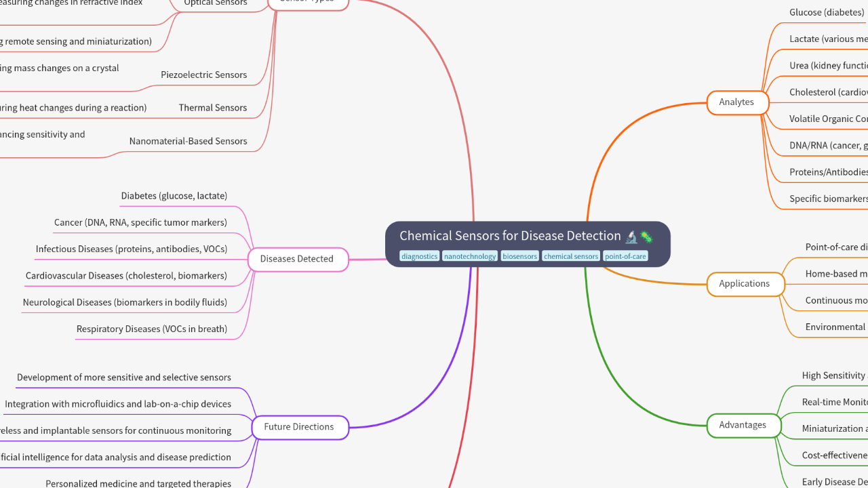Click the Specific biomarkers item

[x=828, y=199]
